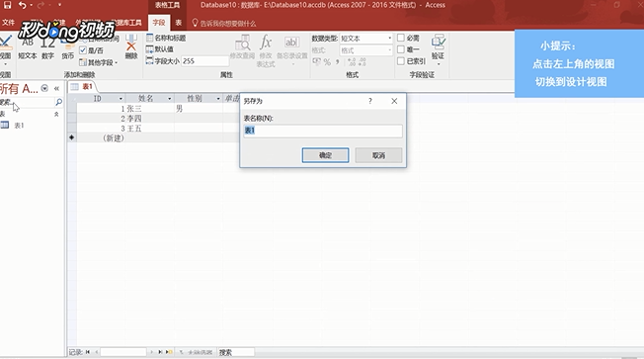This screenshot has width=644, height=359.
Task: Click the magnifier icon in navigation search
Action: [x=58, y=102]
